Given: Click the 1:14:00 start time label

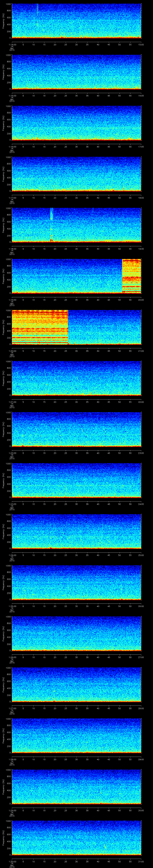Looking at the screenshot, I should [x=12, y=44].
